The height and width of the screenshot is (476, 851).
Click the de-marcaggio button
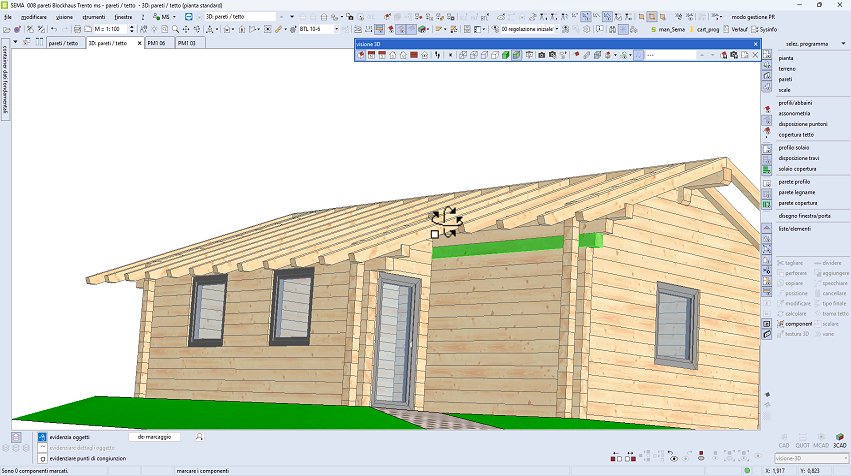coord(154,437)
